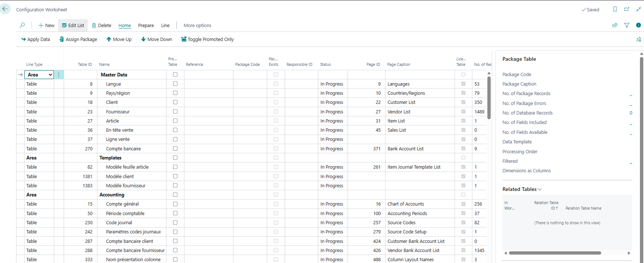Check Promoted Table for Langue row
Image resolution: width=644 pixels, height=263 pixels.
click(x=175, y=84)
